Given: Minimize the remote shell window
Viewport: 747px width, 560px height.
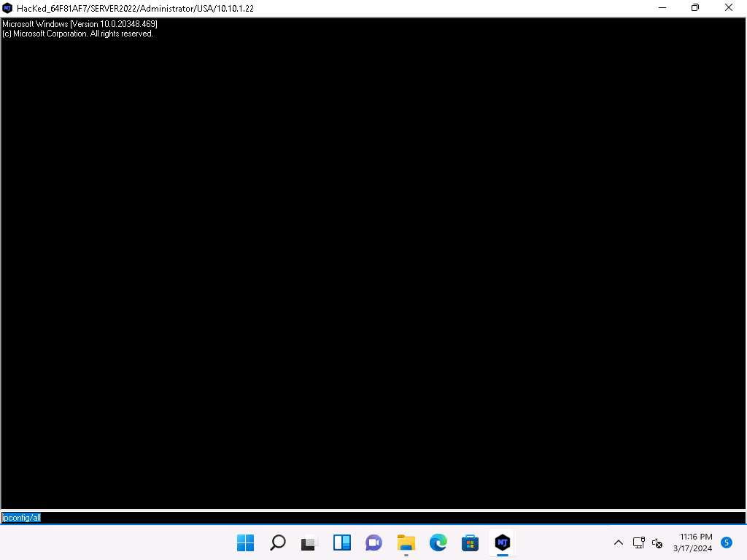Looking at the screenshot, I should [662, 8].
